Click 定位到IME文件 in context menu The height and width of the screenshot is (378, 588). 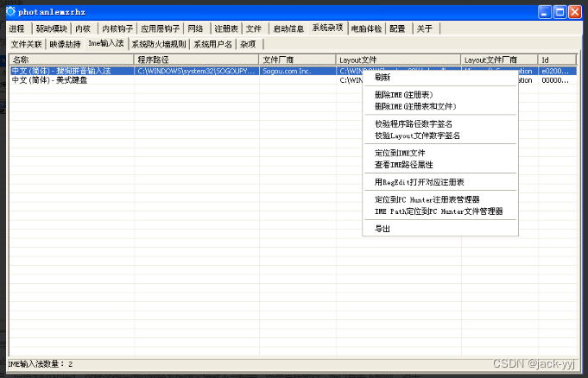coord(440,153)
